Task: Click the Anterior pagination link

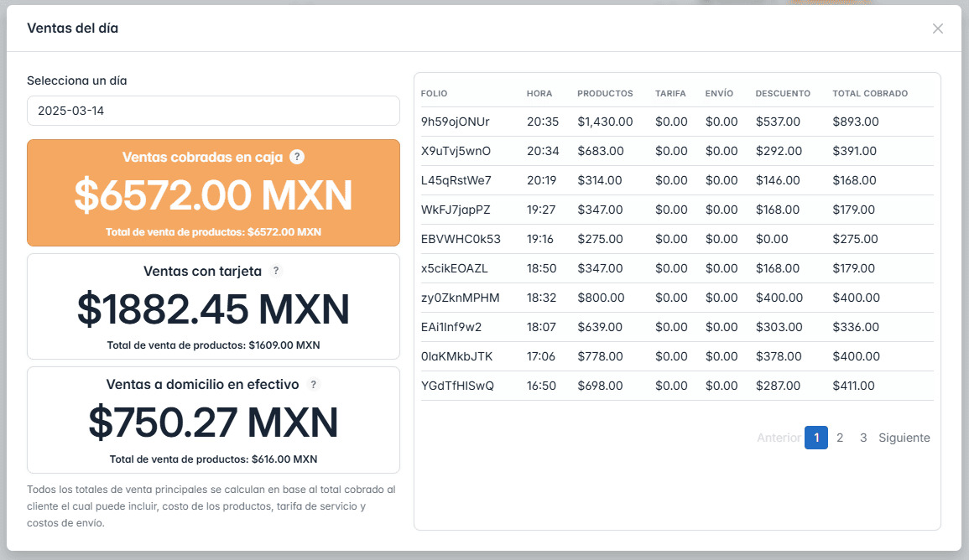Action: [x=779, y=438]
